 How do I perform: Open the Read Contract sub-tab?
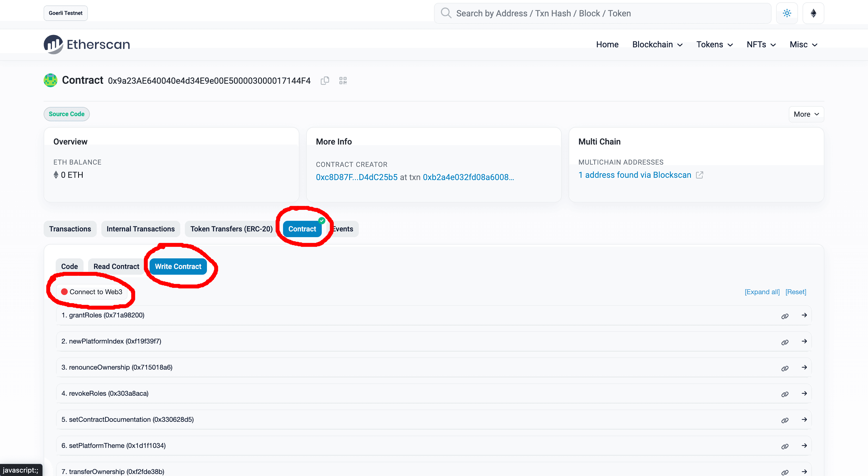(x=116, y=267)
